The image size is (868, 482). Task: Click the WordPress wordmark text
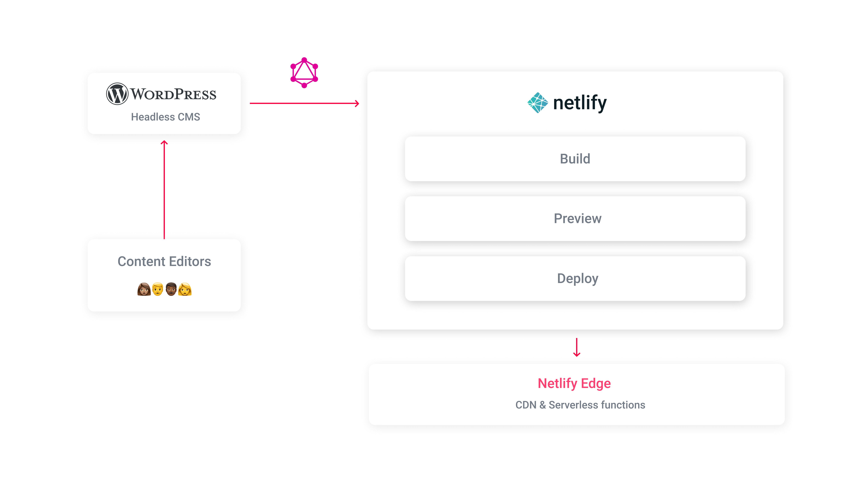point(173,95)
